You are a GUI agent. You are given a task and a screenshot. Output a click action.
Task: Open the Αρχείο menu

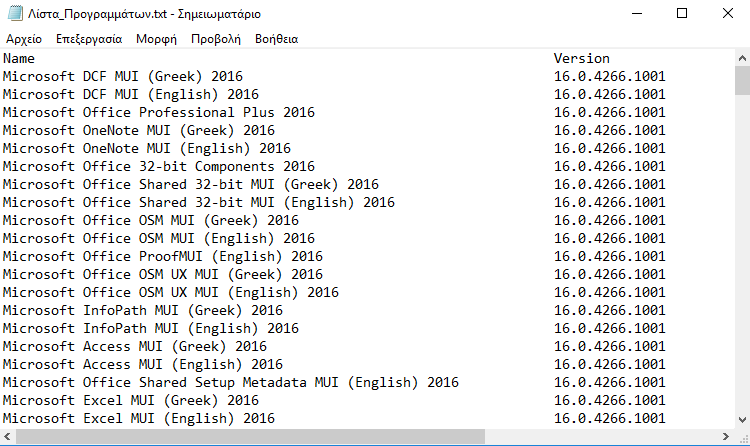(24, 39)
